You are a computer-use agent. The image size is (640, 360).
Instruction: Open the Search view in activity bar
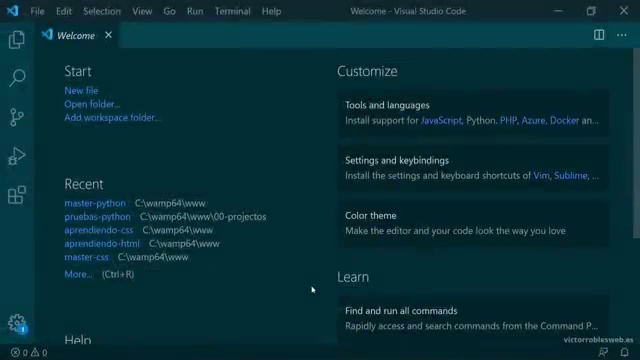[x=17, y=78]
